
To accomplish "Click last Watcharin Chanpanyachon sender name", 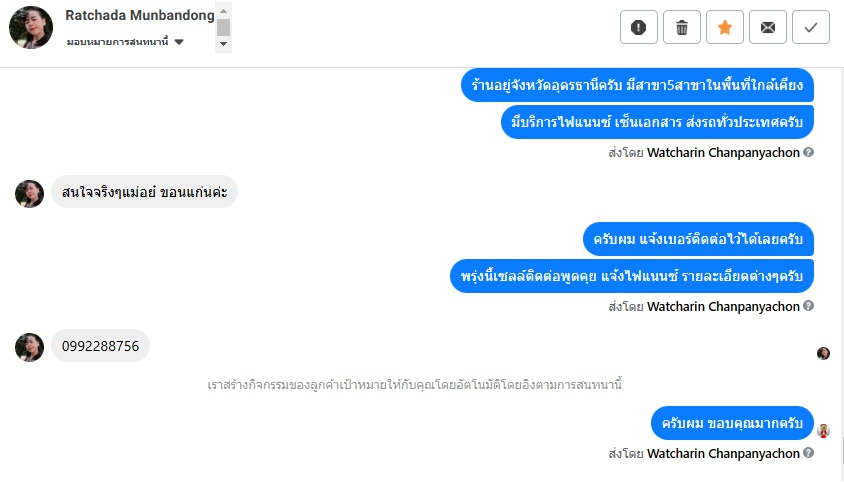I will pyautogui.click(x=723, y=454).
